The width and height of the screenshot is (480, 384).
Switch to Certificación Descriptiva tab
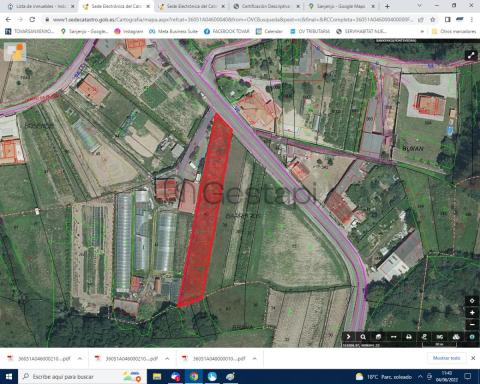pyautogui.click(x=266, y=6)
